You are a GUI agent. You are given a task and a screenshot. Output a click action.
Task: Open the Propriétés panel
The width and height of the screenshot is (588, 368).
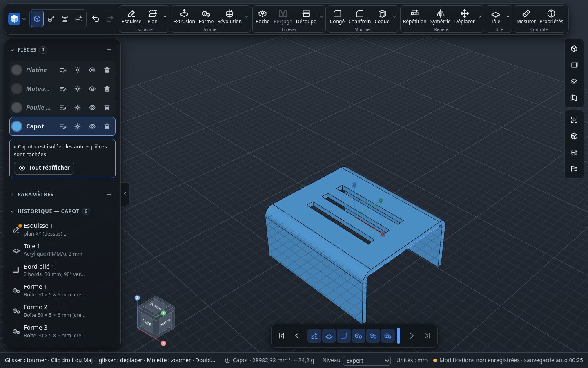551,17
